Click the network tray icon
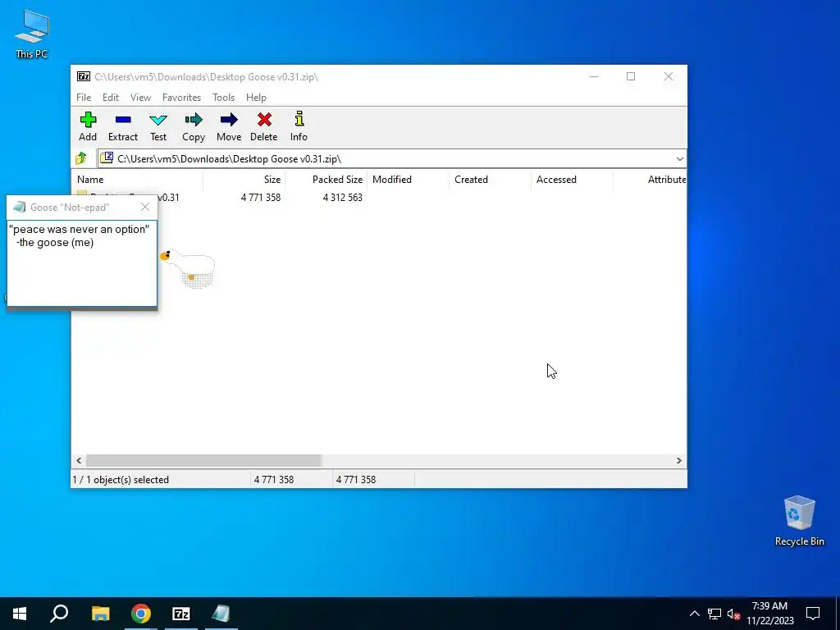Image resolution: width=840 pixels, height=630 pixels. pyautogui.click(x=714, y=614)
